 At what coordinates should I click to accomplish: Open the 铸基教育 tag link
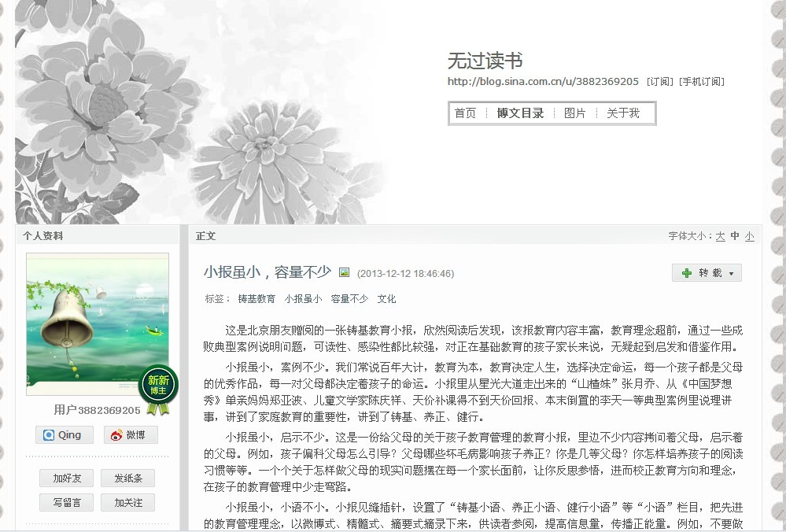click(256, 299)
